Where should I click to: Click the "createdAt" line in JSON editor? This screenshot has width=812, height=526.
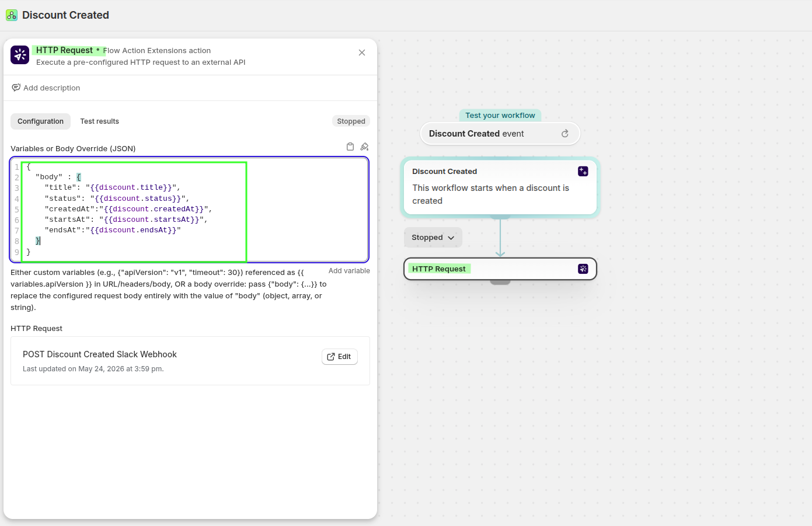coord(128,209)
